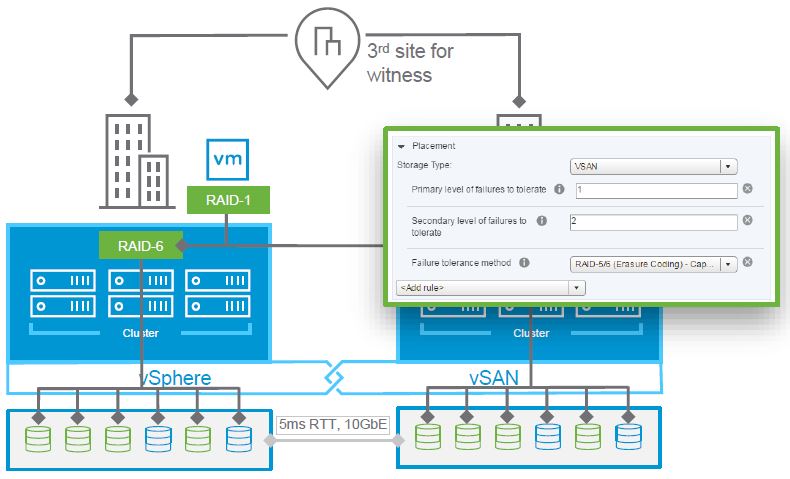The height and width of the screenshot is (479, 790).
Task: Remove the Failure tolerance method rule
Action: tap(748, 262)
